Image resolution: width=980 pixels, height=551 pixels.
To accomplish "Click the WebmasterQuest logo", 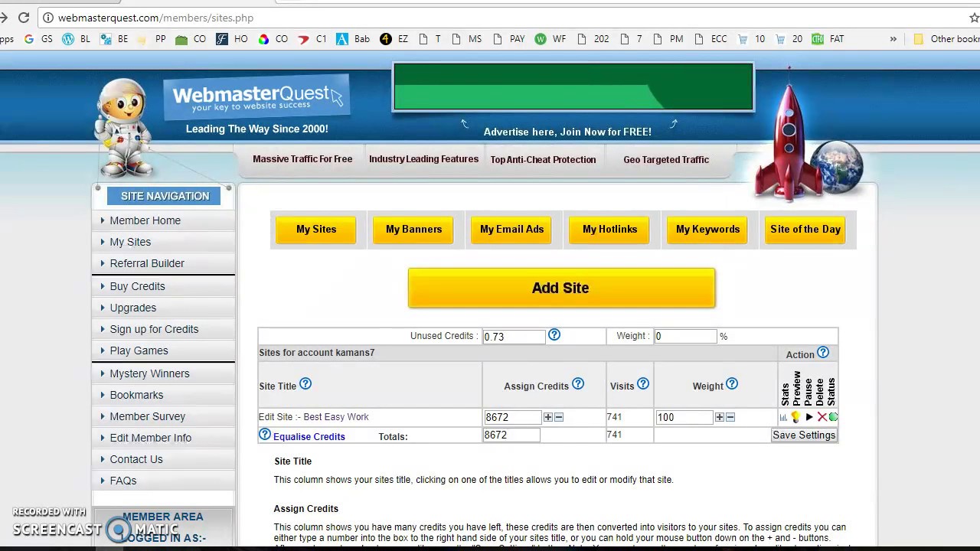I will pyautogui.click(x=256, y=97).
